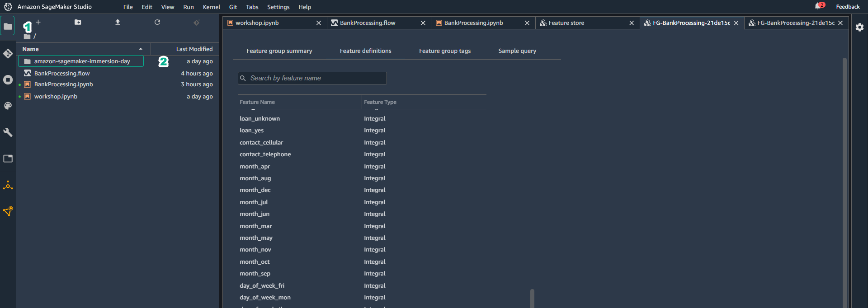Click the contact_cellular feature name
868x308 pixels.
click(x=261, y=143)
